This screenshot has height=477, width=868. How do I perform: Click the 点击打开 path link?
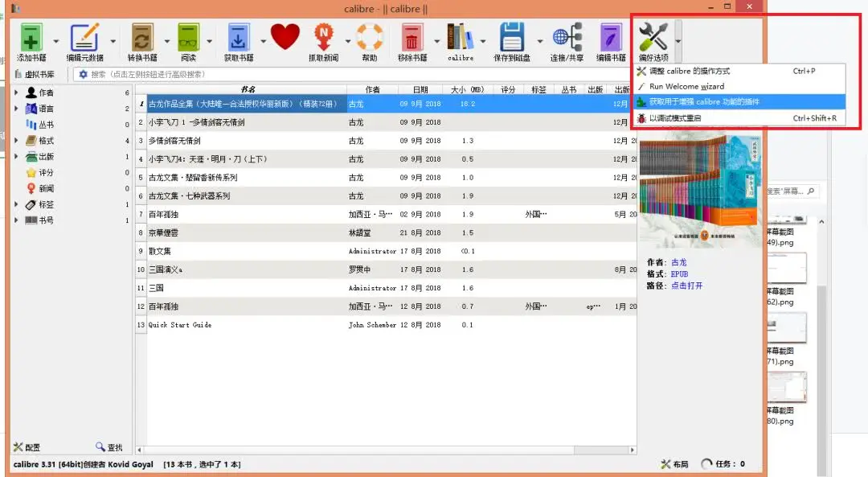point(687,286)
